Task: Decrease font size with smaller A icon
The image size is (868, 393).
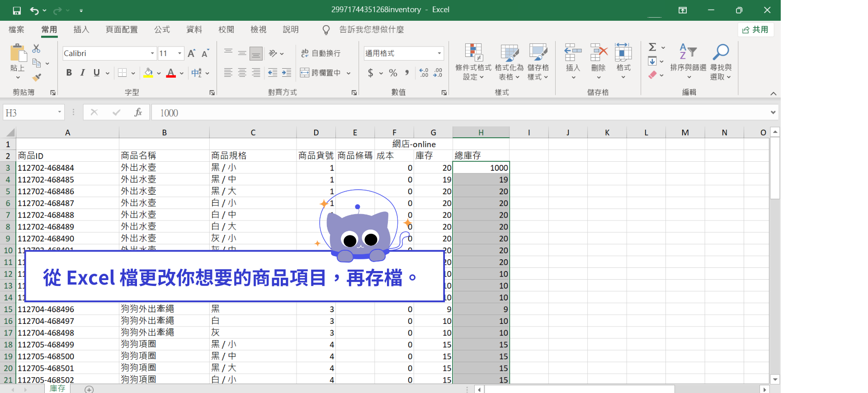Action: (205, 53)
